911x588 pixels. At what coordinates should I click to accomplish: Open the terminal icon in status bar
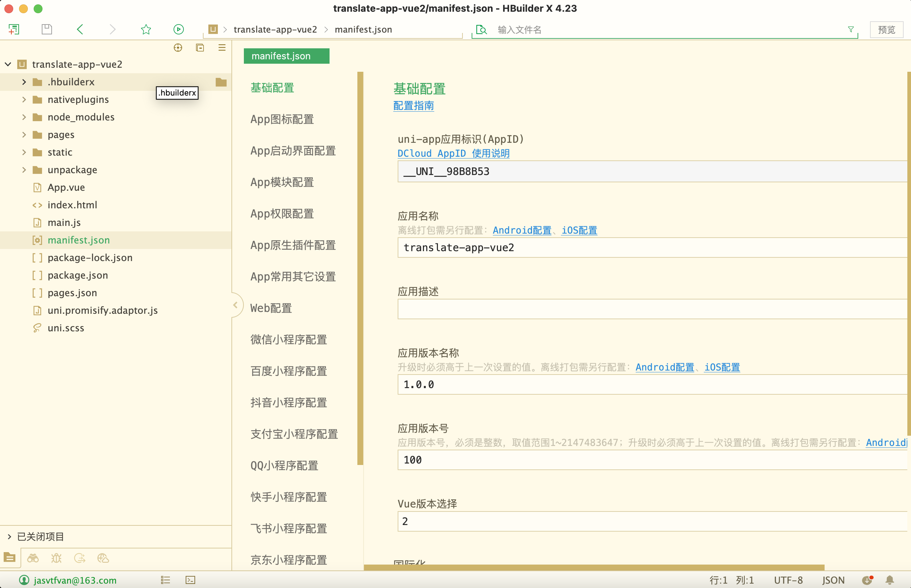click(x=190, y=580)
